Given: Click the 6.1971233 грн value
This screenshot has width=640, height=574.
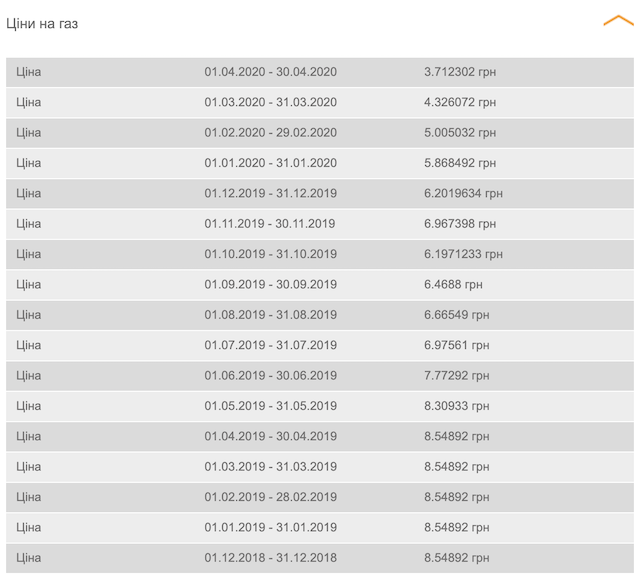Looking at the screenshot, I should point(463,254).
